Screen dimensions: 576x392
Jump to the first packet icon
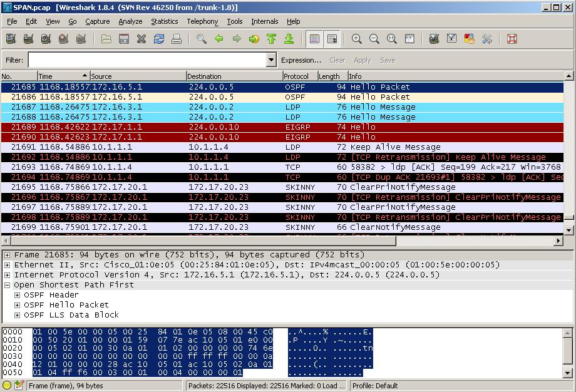tap(272, 39)
